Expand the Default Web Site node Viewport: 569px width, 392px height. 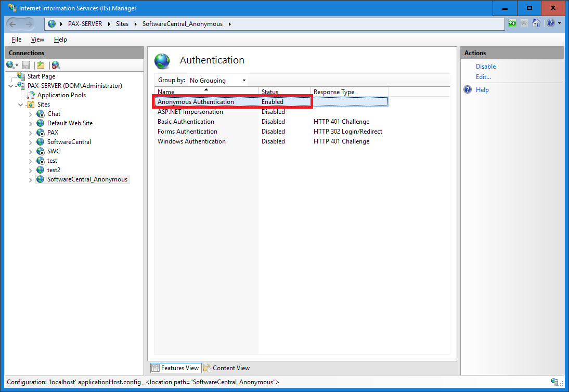[x=31, y=123]
